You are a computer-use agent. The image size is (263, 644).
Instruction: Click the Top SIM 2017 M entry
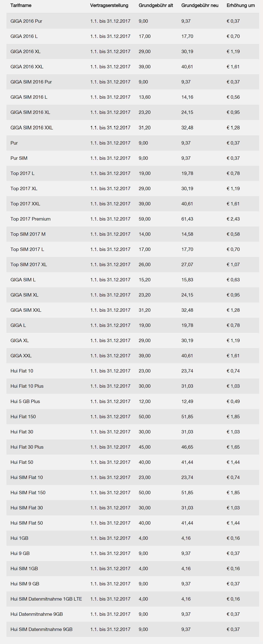[x=28, y=234]
